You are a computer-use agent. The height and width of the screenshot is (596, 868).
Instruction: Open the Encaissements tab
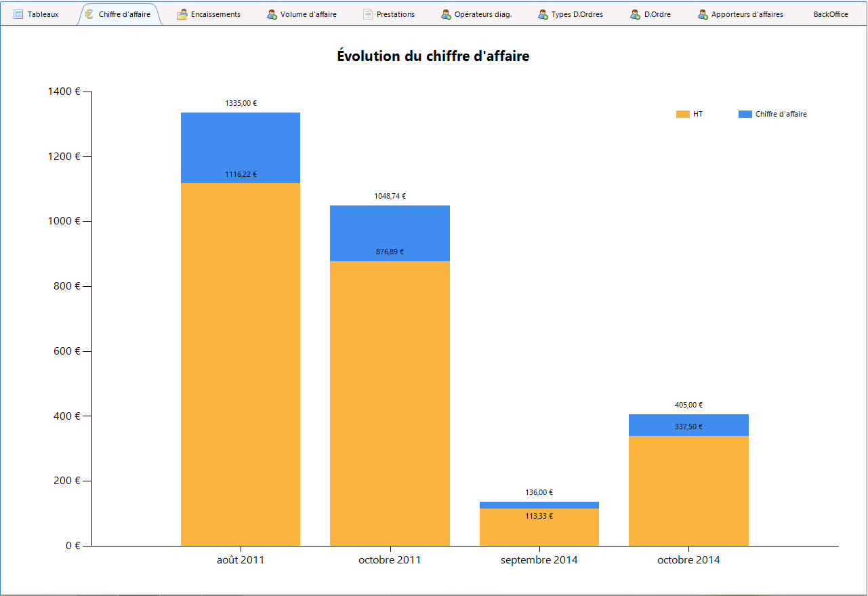point(215,14)
